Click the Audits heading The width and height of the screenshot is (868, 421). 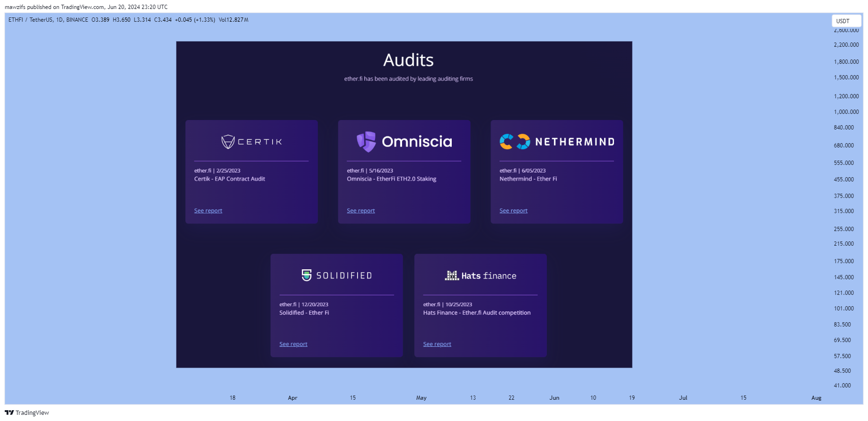tap(409, 60)
